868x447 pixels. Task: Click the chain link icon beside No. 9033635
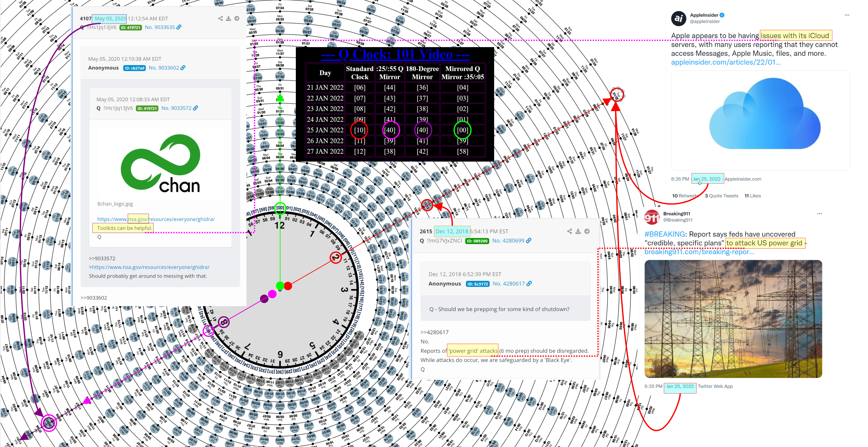[179, 27]
